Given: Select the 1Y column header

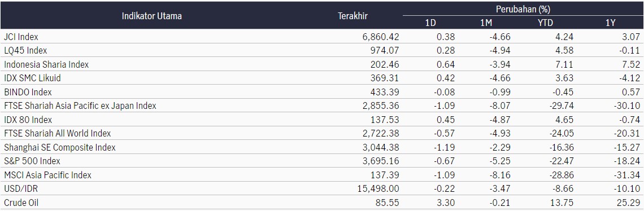Looking at the screenshot, I should tap(610, 23).
